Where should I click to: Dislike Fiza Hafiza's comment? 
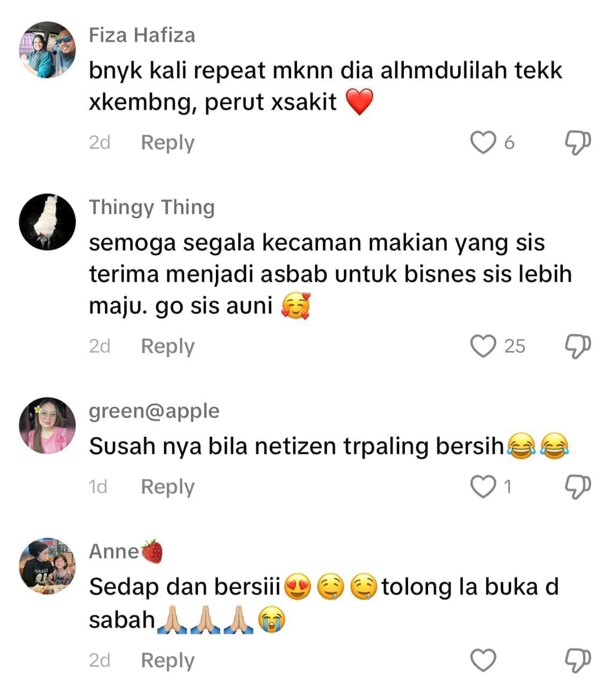tap(578, 143)
